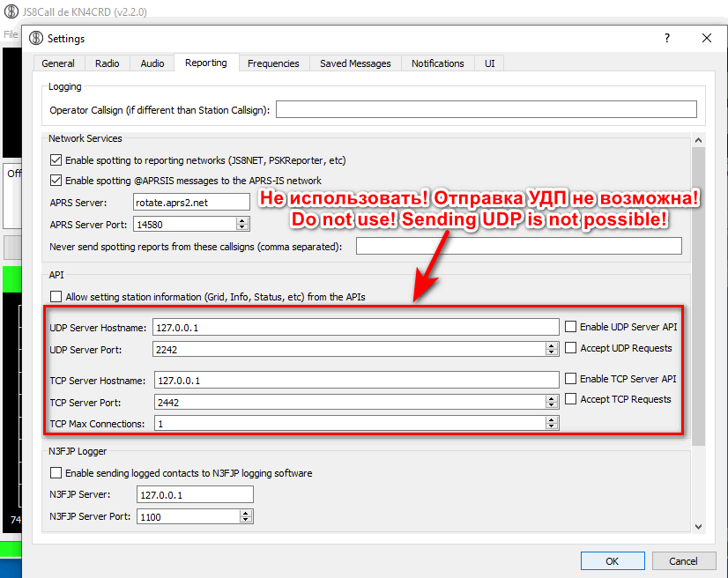The height and width of the screenshot is (578, 728).
Task: Decrease the TCP Max Connections value
Action: (x=552, y=426)
